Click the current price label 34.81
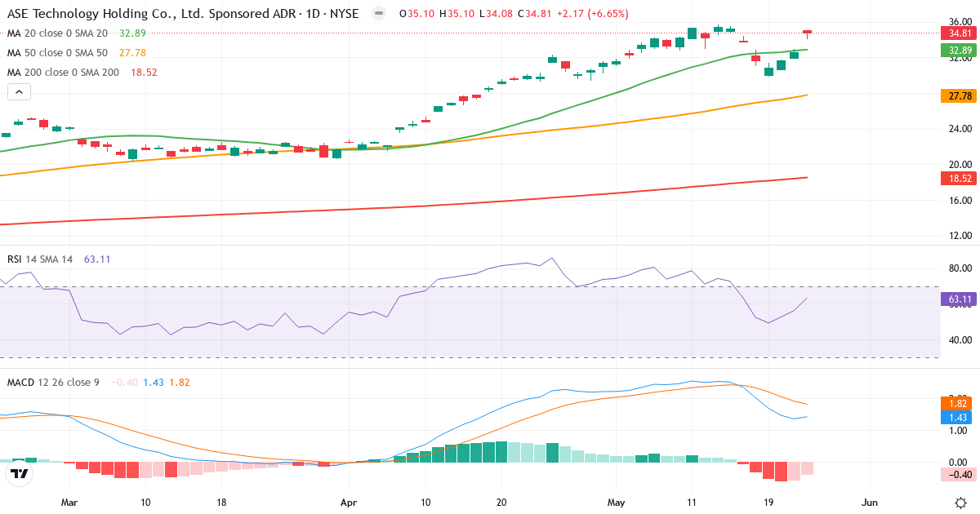980x514 pixels. (959, 33)
